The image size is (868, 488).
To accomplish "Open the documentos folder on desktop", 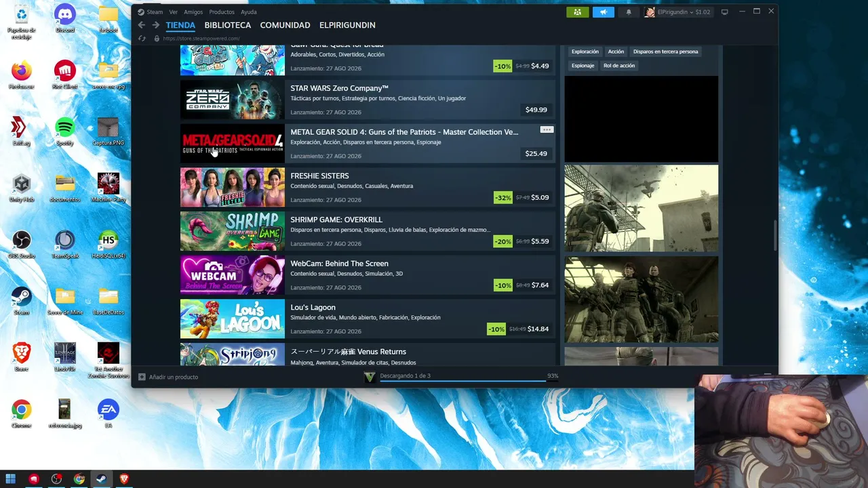I will 65,188.
